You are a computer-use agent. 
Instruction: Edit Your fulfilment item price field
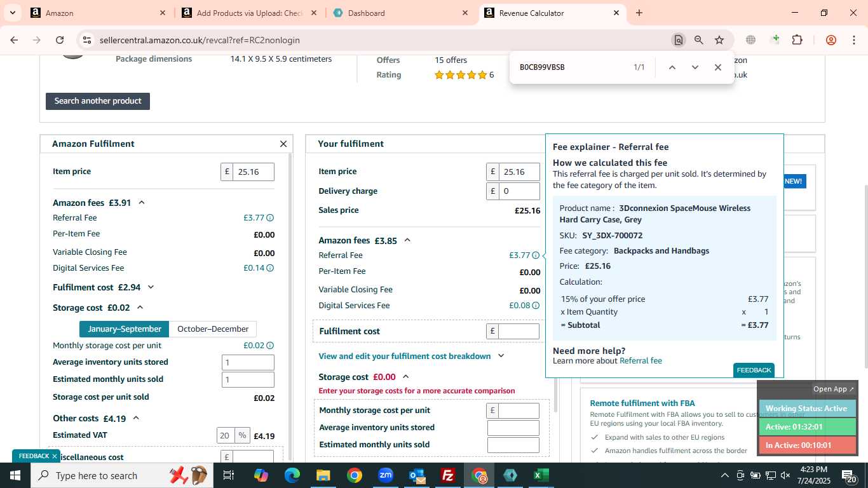(519, 172)
